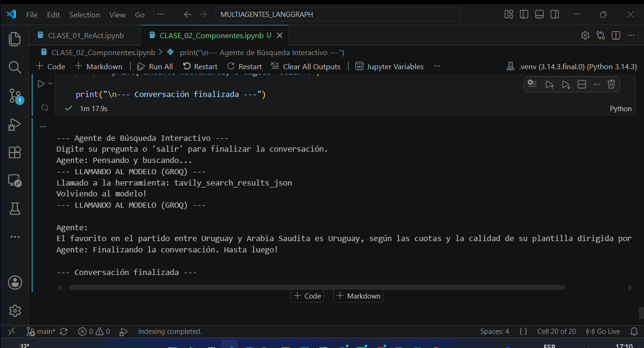
Task: Open the Remote Explorer view
Action: [15, 180]
